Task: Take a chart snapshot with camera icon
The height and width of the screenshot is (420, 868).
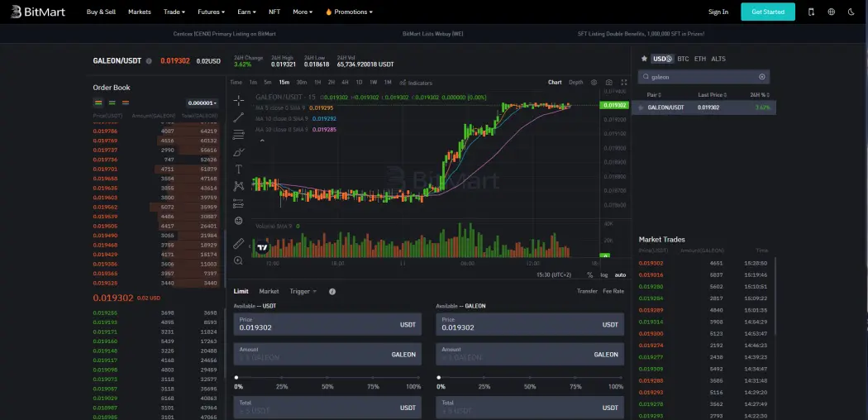Action: pyautogui.click(x=609, y=83)
